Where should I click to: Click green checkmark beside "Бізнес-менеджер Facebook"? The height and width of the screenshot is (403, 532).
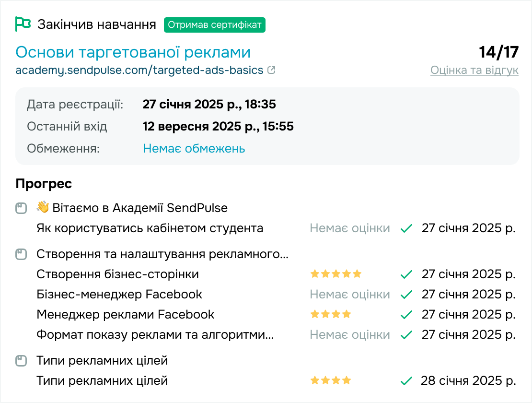406,294
